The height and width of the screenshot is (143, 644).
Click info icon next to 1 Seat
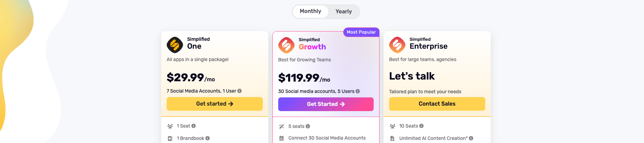pos(194,126)
